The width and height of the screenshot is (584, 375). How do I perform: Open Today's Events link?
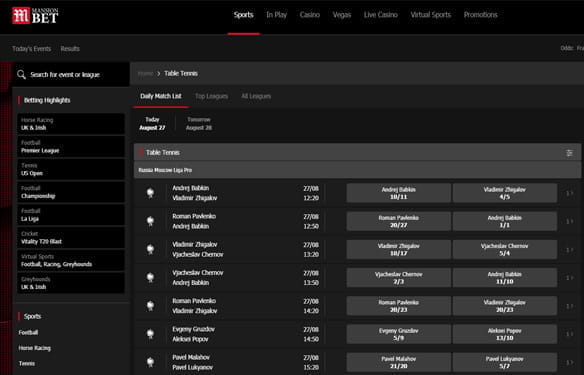31,49
